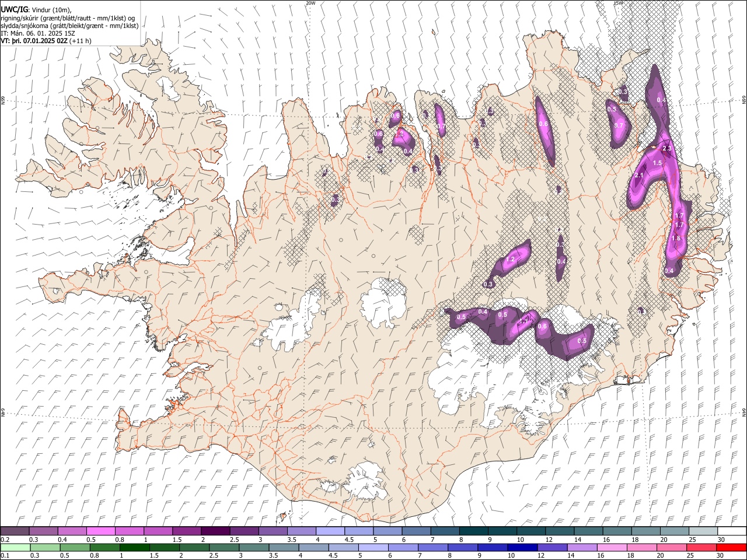This screenshot has width=747, height=560.
Task: Click the dark teal snow-scale swatch at 9
Action: tap(502, 531)
